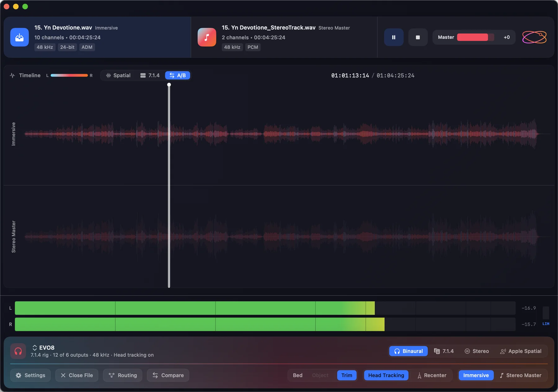This screenshot has width=558, height=392.
Task: Select Stereo rendering mode
Action: pos(477,351)
